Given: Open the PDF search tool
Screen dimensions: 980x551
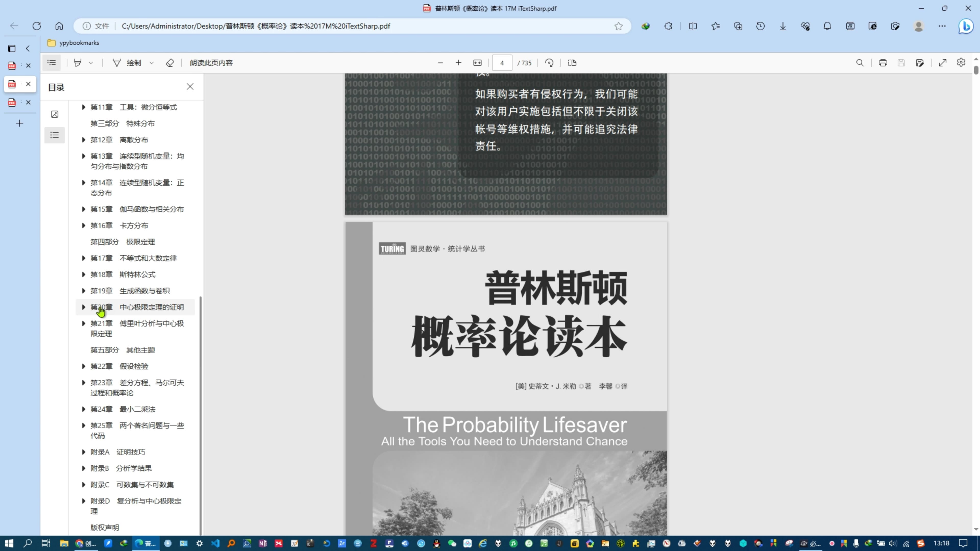Looking at the screenshot, I should coord(860,63).
